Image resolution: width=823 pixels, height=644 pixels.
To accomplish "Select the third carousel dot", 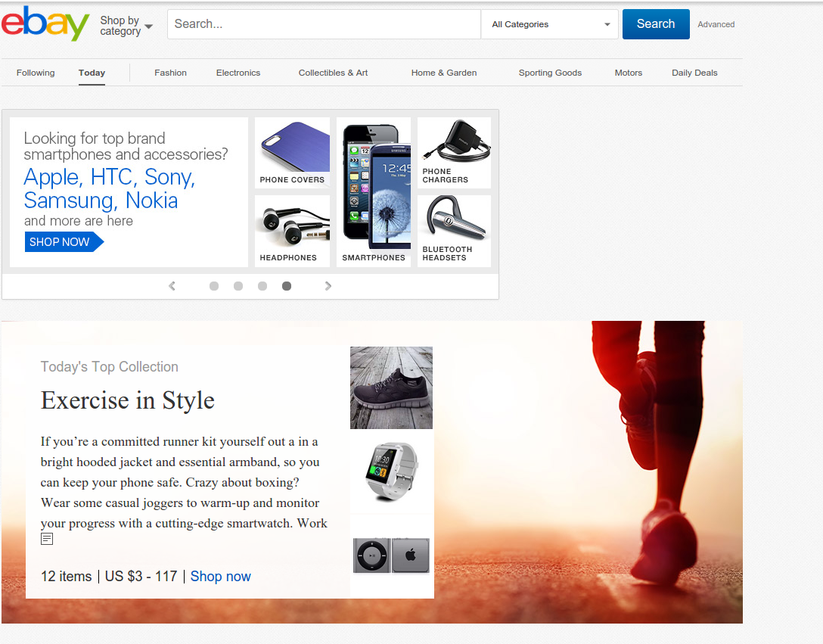I will (262, 286).
